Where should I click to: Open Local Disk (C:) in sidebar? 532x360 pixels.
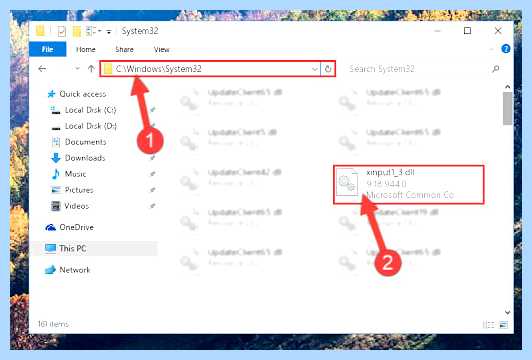91,110
